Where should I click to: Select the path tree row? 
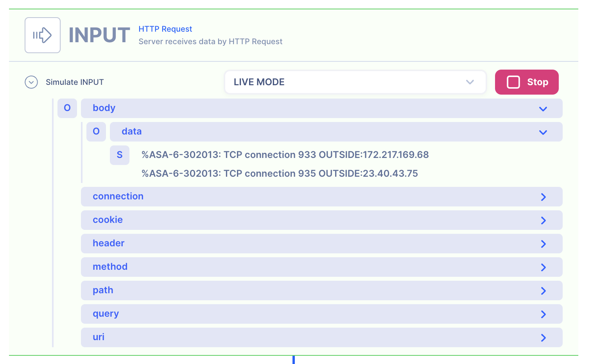pyautogui.click(x=321, y=290)
